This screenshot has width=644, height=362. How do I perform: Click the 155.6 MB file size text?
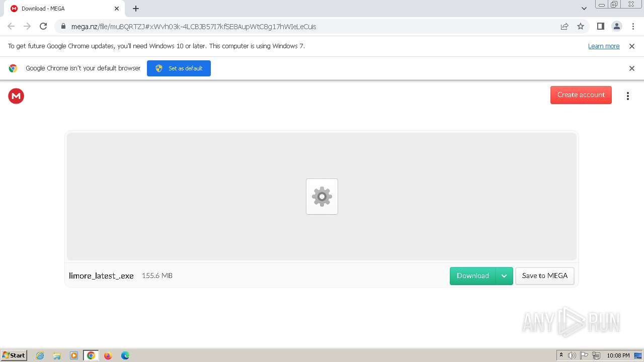tap(157, 276)
